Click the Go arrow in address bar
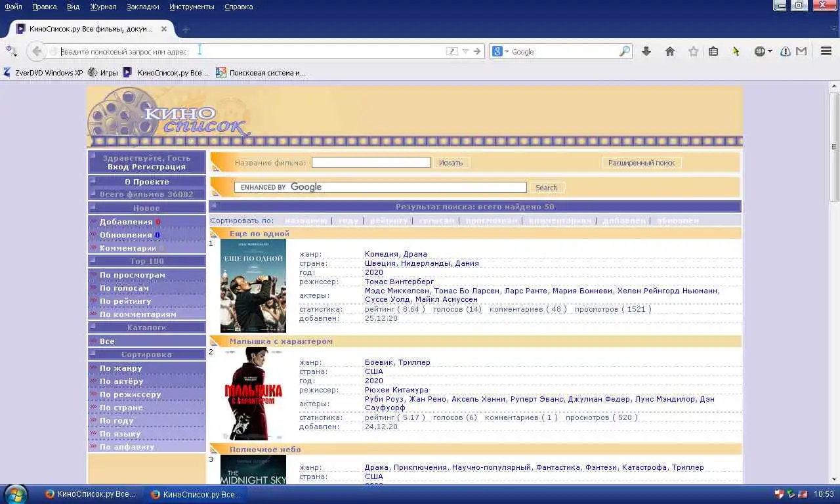Viewport: 840px width, 504px height. click(x=478, y=51)
